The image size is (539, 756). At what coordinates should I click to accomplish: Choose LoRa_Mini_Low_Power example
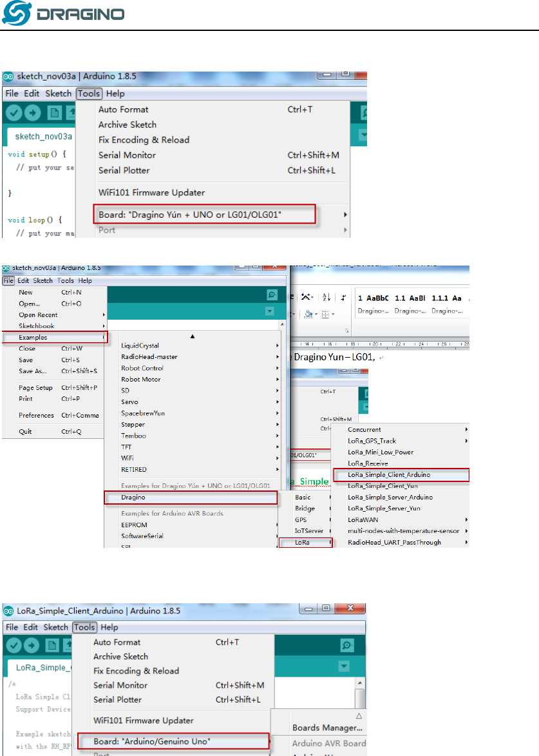381,452
